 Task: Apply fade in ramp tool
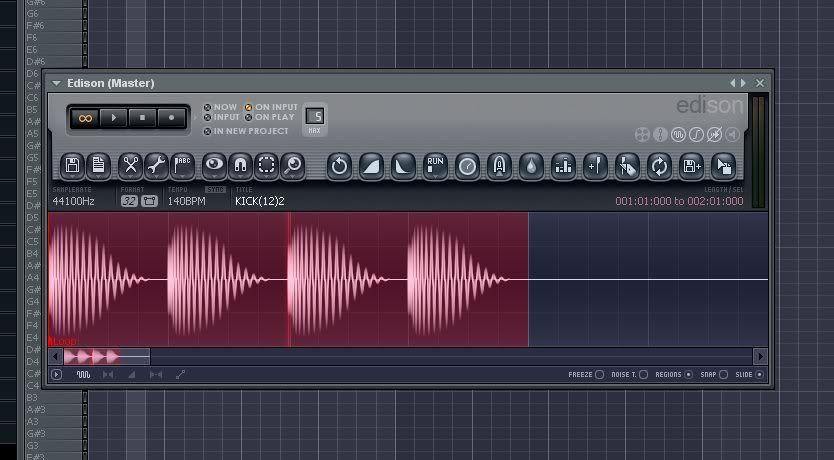[x=371, y=166]
